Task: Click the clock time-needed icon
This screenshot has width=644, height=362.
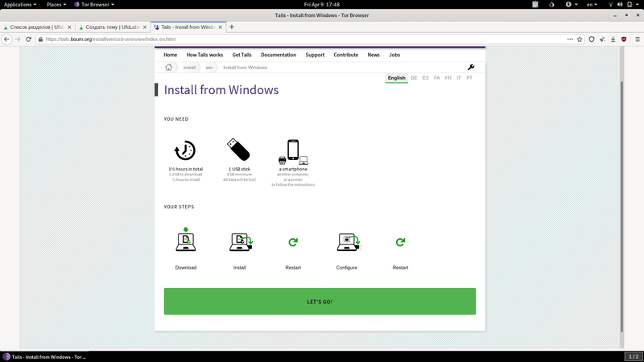Action: [x=185, y=150]
